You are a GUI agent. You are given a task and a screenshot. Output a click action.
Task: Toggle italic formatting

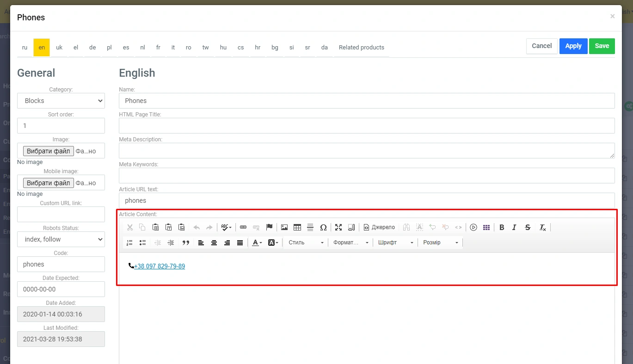click(x=514, y=227)
